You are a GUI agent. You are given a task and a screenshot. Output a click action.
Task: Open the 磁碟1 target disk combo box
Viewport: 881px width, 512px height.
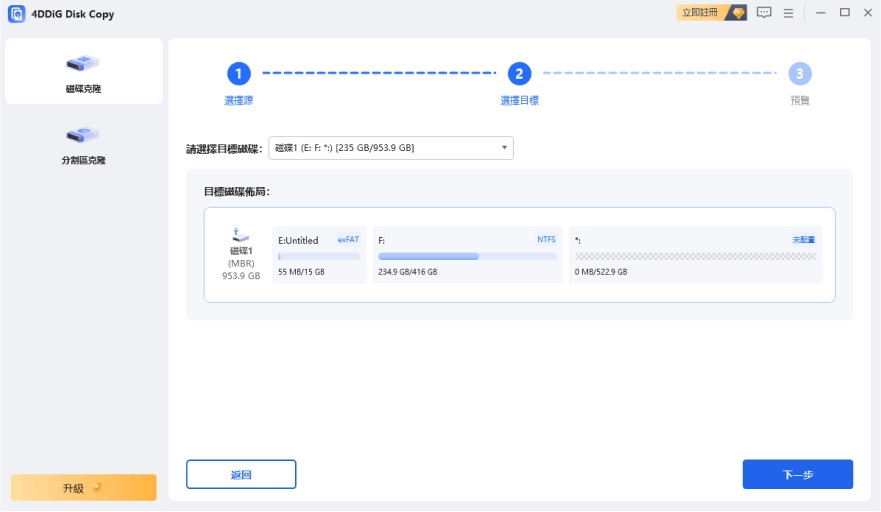pos(390,148)
